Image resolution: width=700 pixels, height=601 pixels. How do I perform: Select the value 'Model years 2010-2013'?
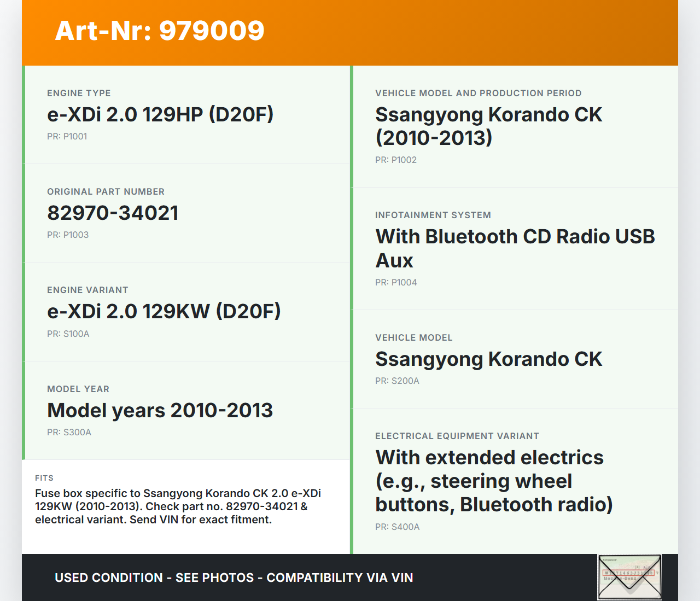[x=160, y=410]
